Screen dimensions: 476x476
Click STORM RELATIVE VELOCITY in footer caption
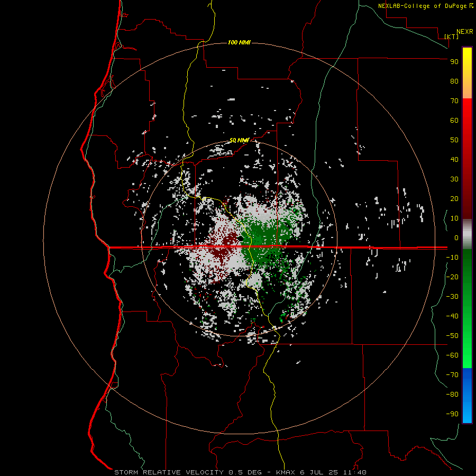pos(169,472)
